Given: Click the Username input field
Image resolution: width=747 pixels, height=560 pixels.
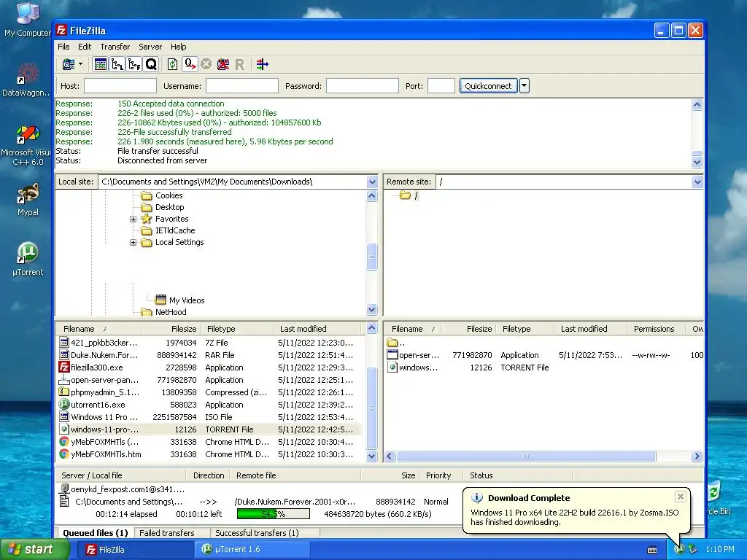Looking at the screenshot, I should (242, 86).
